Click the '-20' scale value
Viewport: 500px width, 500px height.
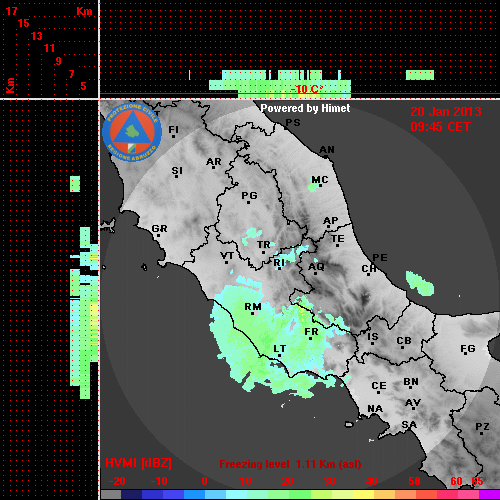117,481
